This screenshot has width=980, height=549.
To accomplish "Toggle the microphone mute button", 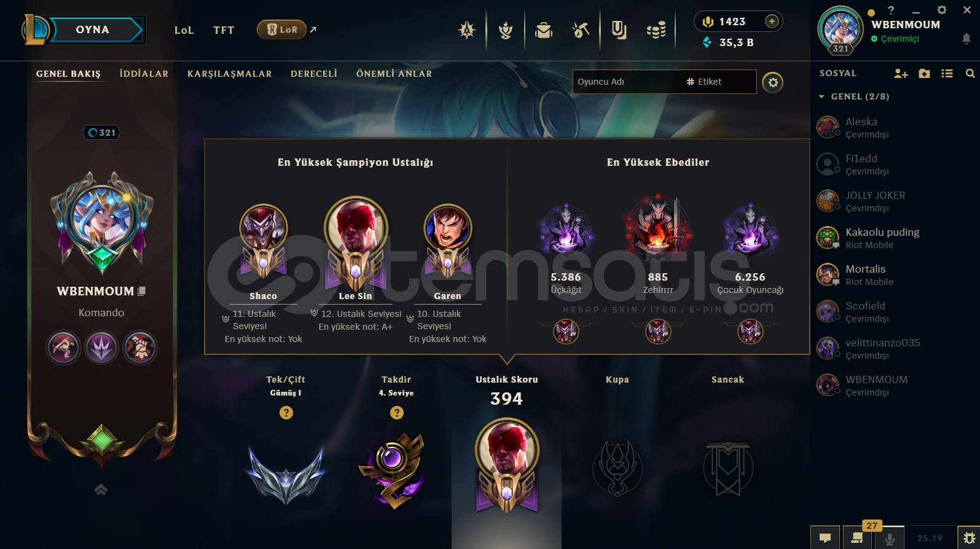I will tap(889, 538).
